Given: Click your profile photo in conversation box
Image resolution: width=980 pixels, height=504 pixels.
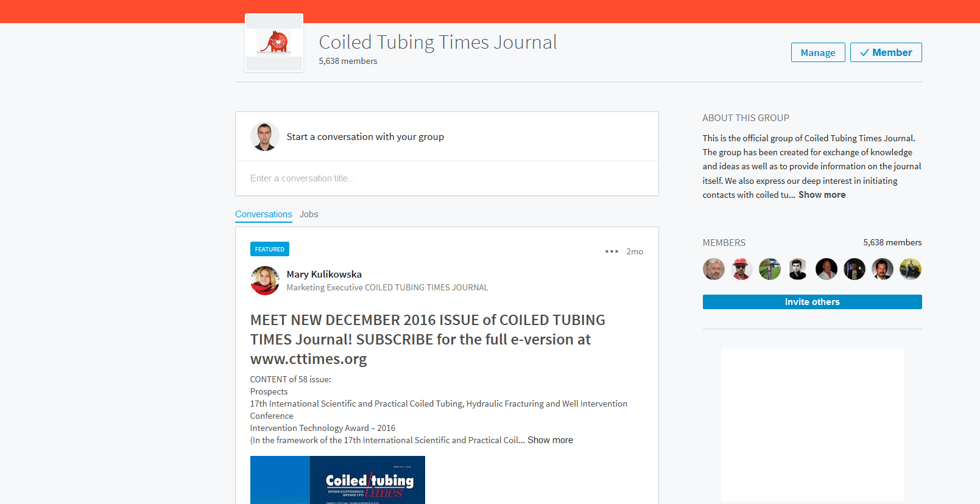Looking at the screenshot, I should [x=265, y=136].
